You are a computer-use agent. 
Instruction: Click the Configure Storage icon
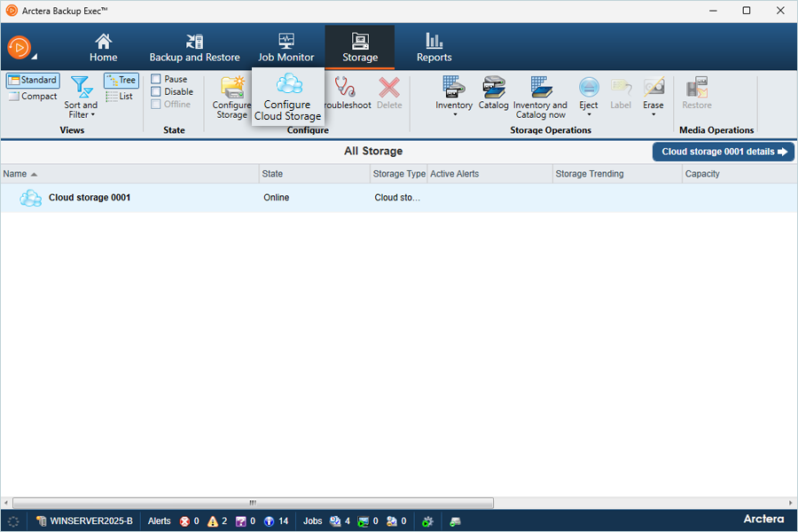(232, 87)
